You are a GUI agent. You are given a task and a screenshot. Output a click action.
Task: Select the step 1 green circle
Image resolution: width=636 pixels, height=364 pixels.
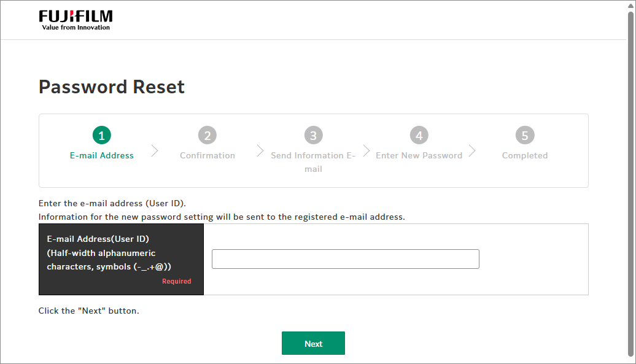coord(102,135)
